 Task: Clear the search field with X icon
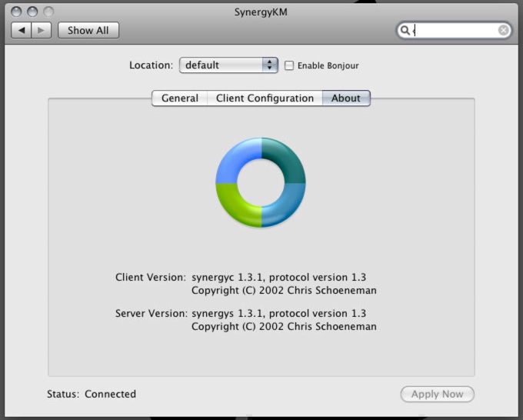click(x=503, y=30)
